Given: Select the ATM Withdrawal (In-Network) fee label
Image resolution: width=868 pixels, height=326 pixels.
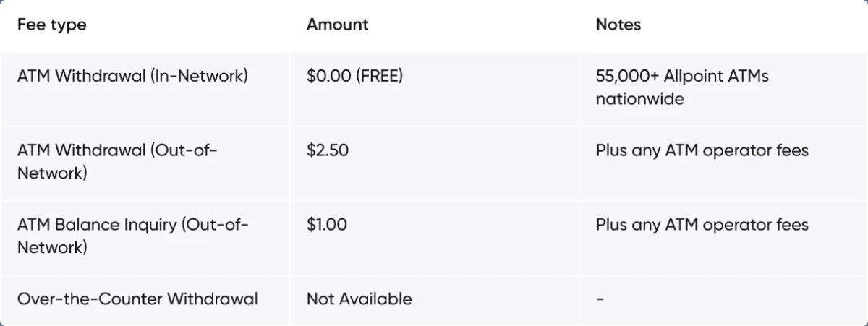Looking at the screenshot, I should 132,76.
